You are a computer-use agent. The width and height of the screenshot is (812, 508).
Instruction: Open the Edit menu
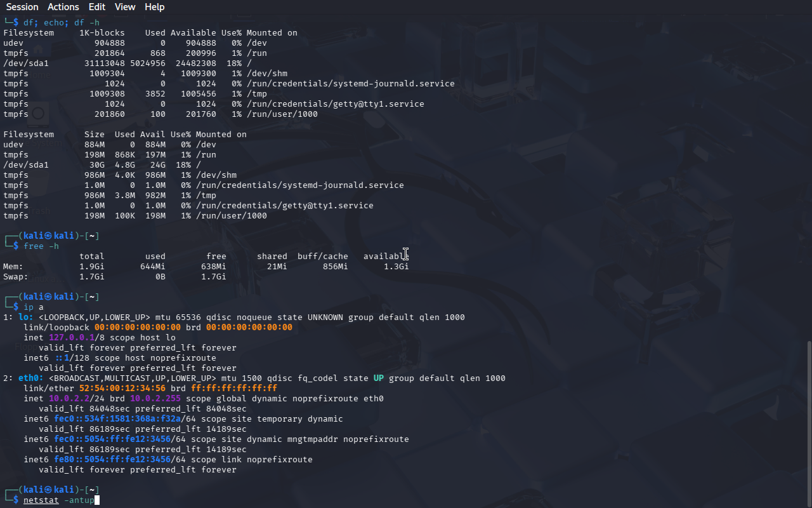pos(97,7)
